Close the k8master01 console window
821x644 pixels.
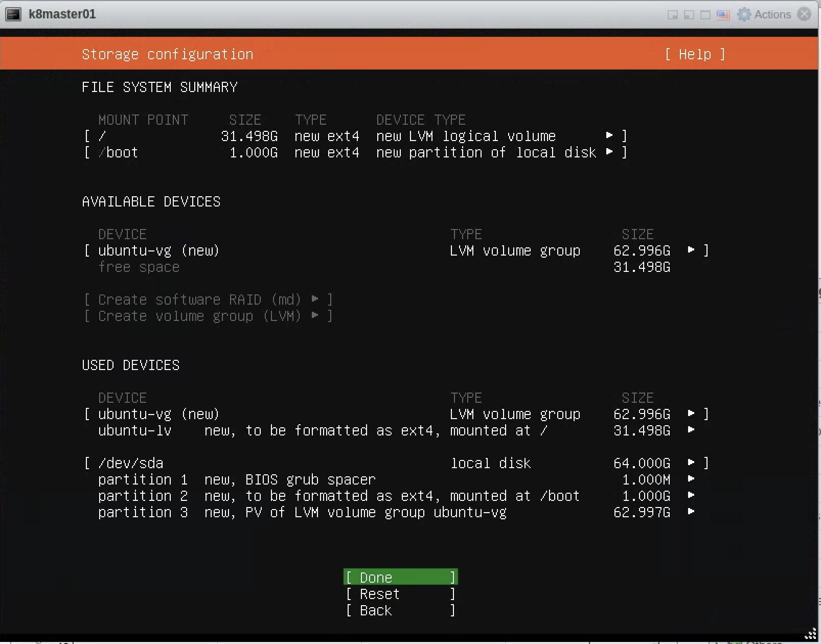coord(804,14)
